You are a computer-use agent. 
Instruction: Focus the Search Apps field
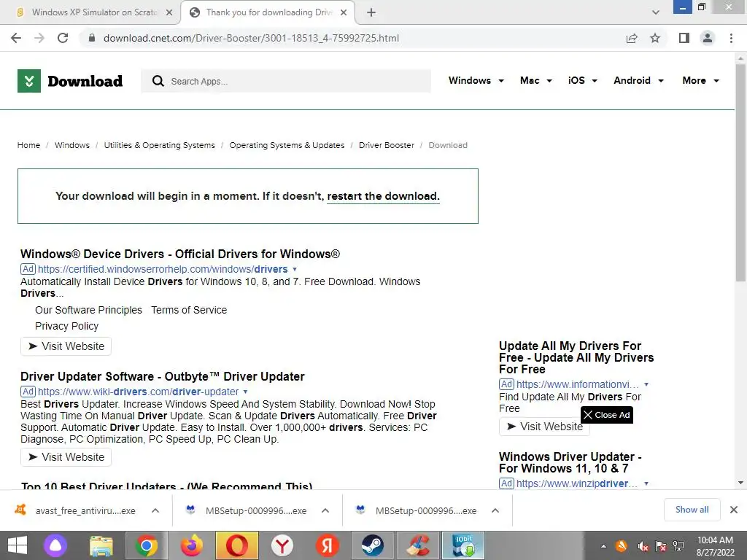pyautogui.click(x=286, y=81)
